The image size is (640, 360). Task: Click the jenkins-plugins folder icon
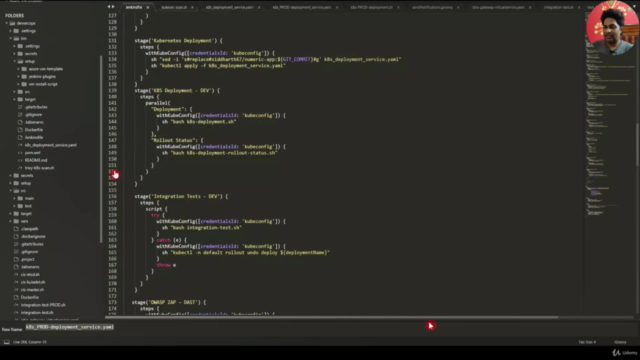24,77
